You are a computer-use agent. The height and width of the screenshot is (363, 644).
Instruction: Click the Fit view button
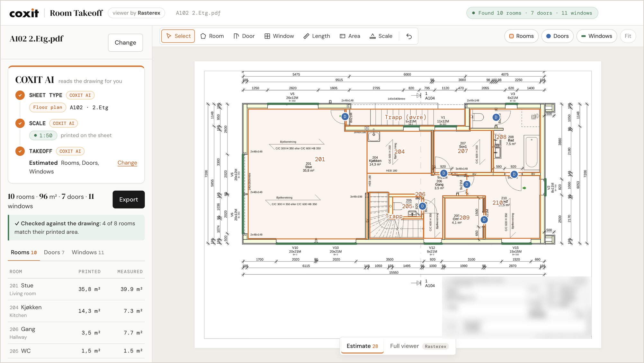(x=628, y=36)
